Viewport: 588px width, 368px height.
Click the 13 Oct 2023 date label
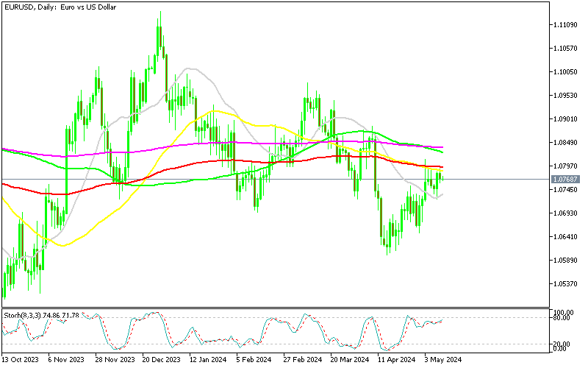click(x=21, y=360)
